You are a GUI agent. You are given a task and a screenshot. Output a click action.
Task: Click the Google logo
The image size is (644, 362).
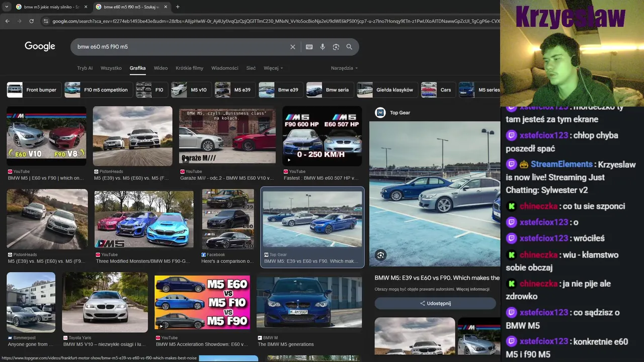coord(40,46)
